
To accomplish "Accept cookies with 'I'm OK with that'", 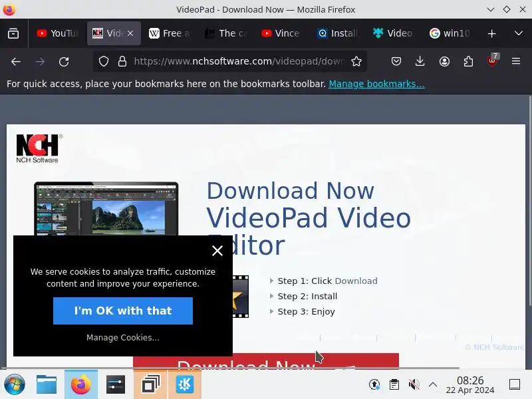I will tap(123, 311).
